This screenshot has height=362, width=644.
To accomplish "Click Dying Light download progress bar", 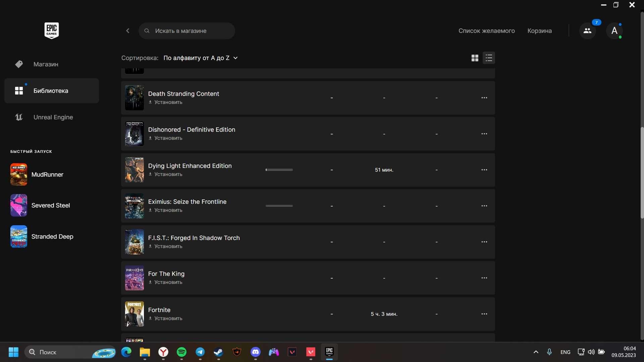I will point(279,170).
